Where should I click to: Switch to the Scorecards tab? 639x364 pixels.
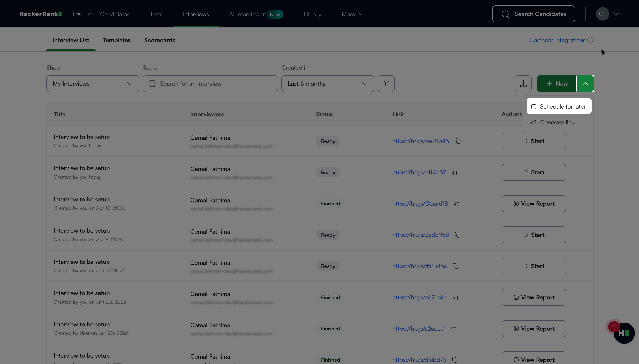(159, 40)
